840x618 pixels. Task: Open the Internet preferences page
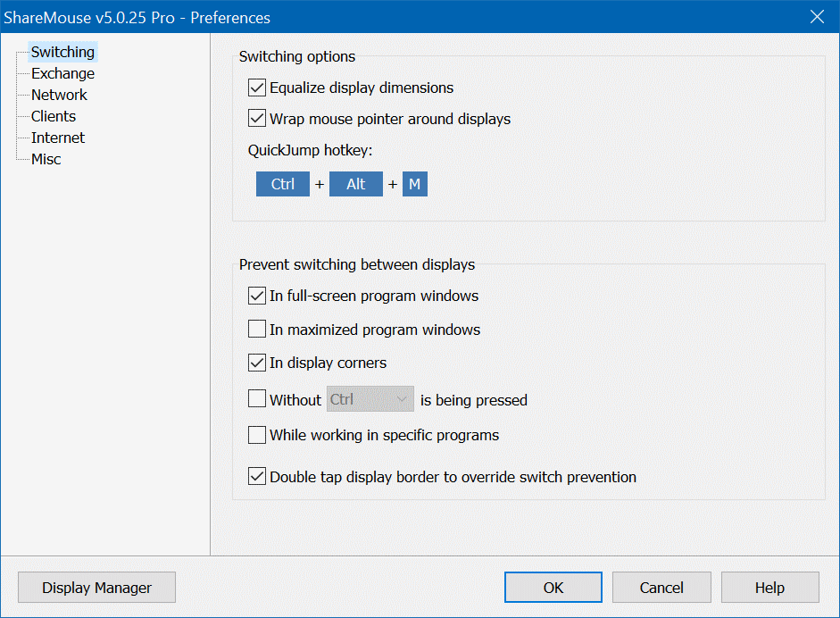point(58,138)
